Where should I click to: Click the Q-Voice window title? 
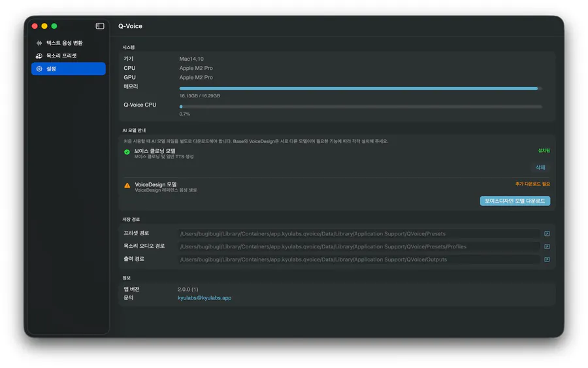[130, 26]
